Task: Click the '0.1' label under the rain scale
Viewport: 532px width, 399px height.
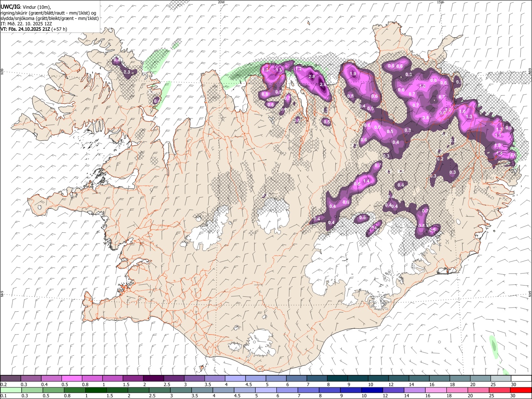Action: [3, 396]
